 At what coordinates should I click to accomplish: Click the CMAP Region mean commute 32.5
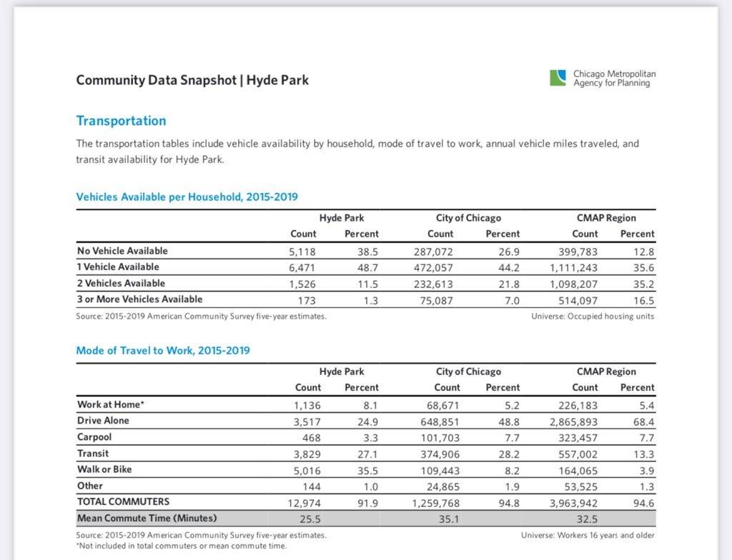tap(587, 519)
